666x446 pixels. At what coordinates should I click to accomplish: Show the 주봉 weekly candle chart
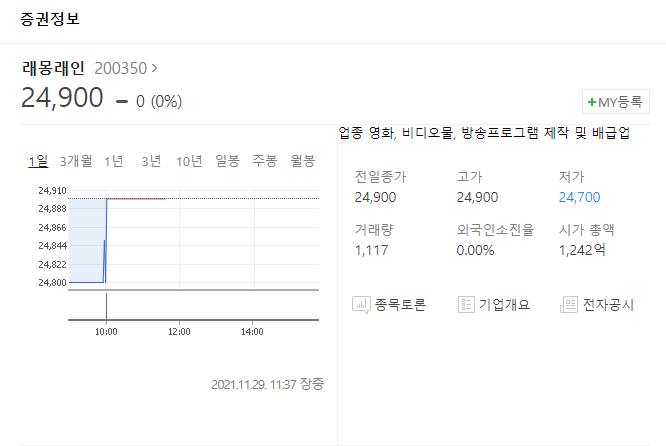265,161
